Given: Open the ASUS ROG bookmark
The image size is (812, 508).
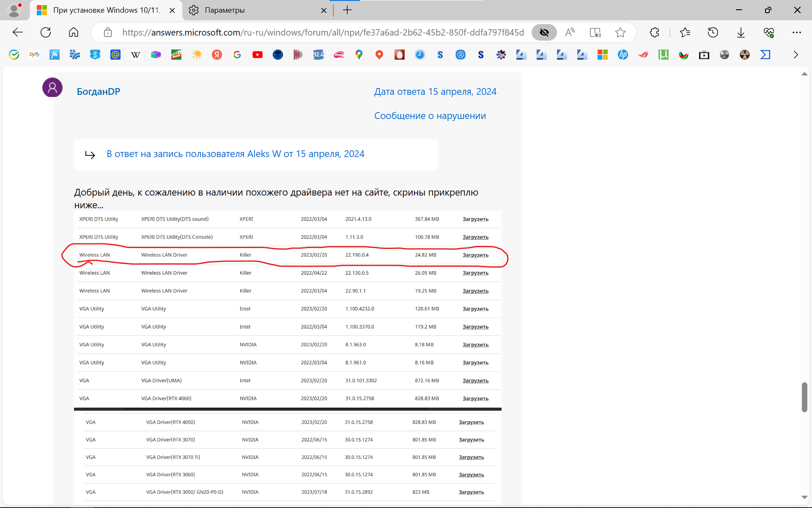Looking at the screenshot, I should 643,55.
